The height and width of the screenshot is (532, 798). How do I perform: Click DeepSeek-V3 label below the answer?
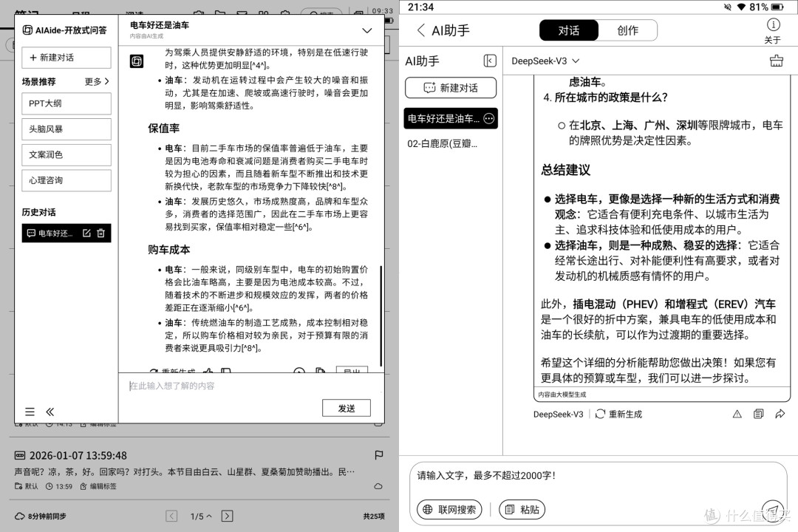click(559, 414)
